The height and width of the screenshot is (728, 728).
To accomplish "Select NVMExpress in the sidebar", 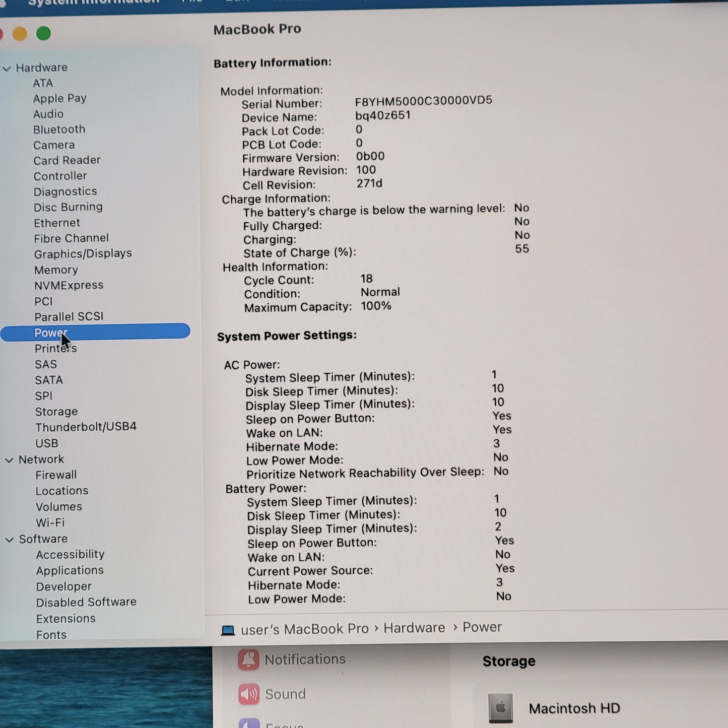I will [69, 285].
